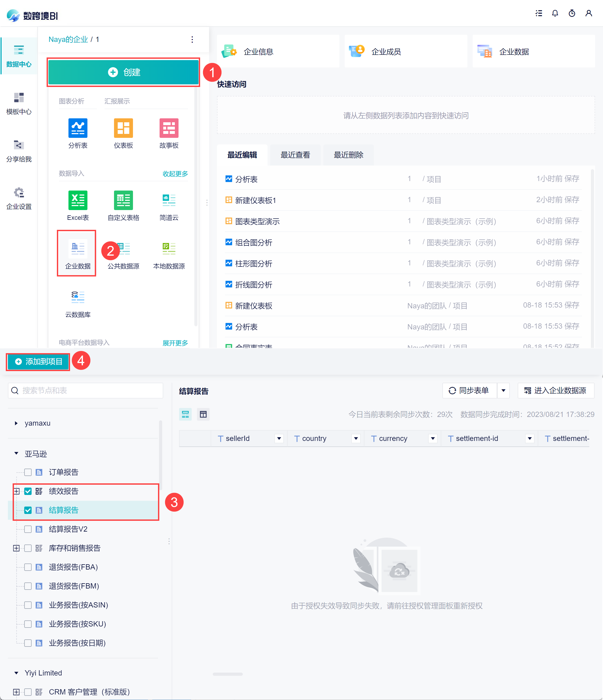The height and width of the screenshot is (700, 603).
Task: Click the 分析表 creation icon
Action: [78, 128]
